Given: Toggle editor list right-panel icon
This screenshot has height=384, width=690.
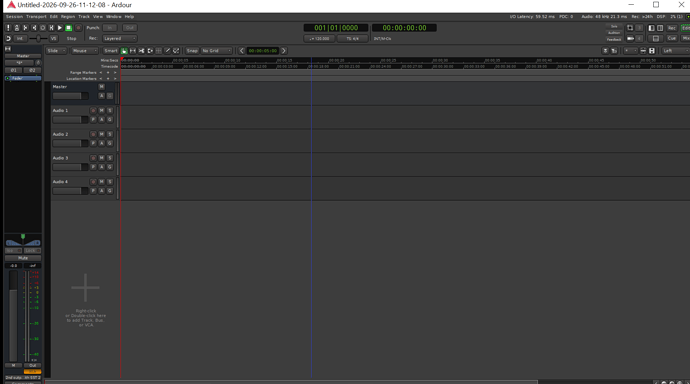Looking at the screenshot, I should pyautogui.click(x=660, y=28).
